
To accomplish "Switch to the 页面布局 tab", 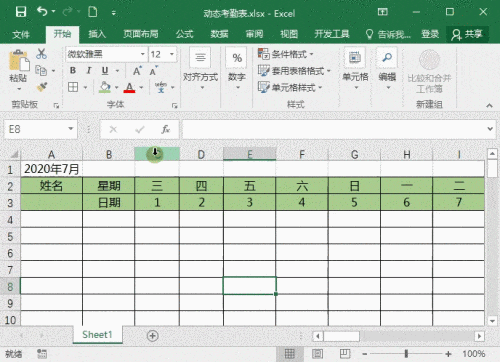I will click(141, 34).
